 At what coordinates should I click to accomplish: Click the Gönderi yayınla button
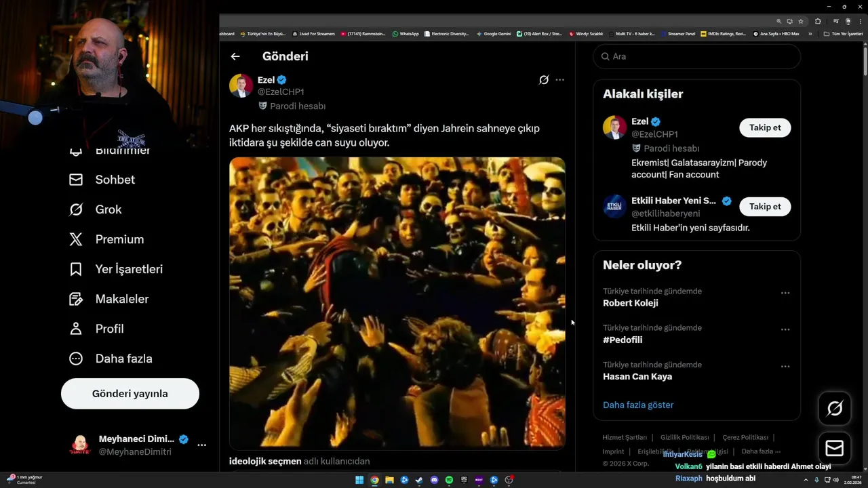(130, 394)
